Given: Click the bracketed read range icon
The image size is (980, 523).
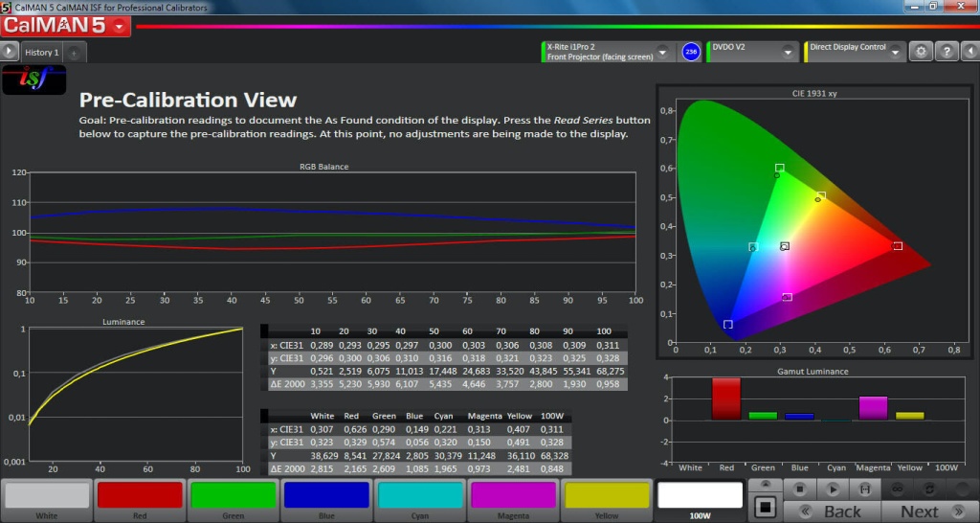Looking at the screenshot, I should 865,489.
